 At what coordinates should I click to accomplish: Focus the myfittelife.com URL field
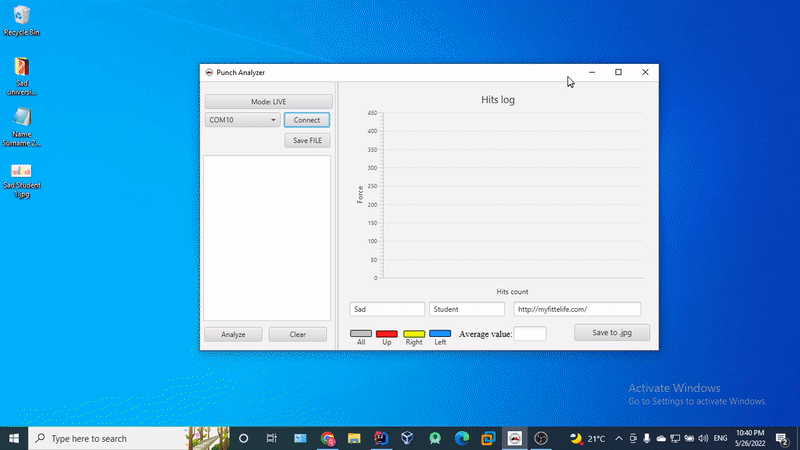coord(577,309)
